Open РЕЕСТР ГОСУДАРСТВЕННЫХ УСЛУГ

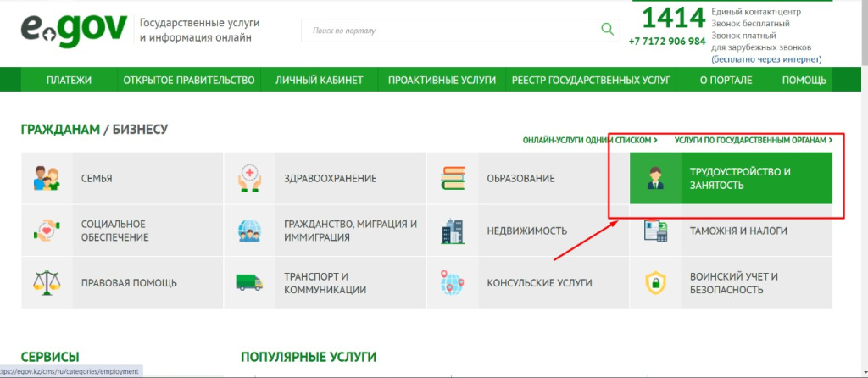(x=591, y=81)
